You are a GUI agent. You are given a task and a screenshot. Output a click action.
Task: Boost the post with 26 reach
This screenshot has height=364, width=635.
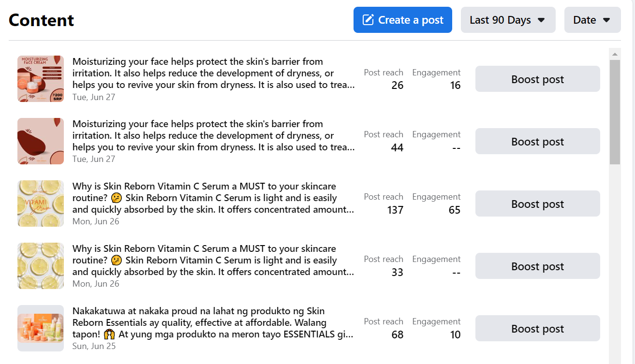[x=537, y=79]
